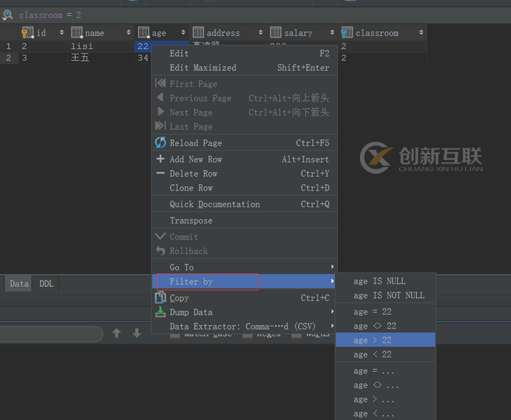The width and height of the screenshot is (511, 420).
Task: Click the Delete Row minus icon
Action: (x=160, y=173)
